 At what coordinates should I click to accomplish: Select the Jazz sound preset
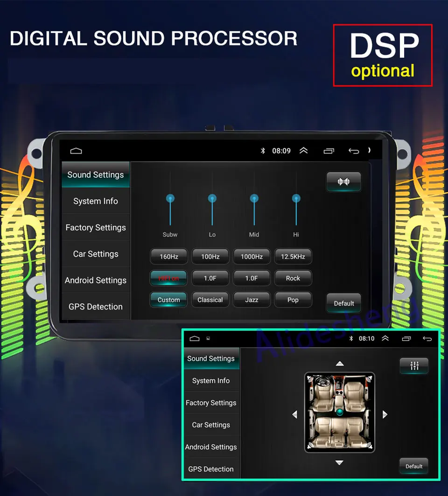coord(252,300)
